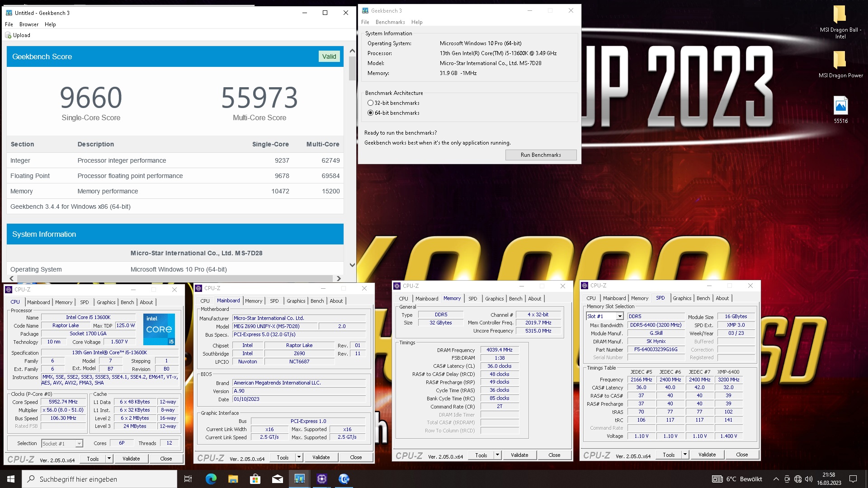Click the Geekbench vertical scrollbar thumb
This screenshot has width=868, height=488.
point(352,69)
